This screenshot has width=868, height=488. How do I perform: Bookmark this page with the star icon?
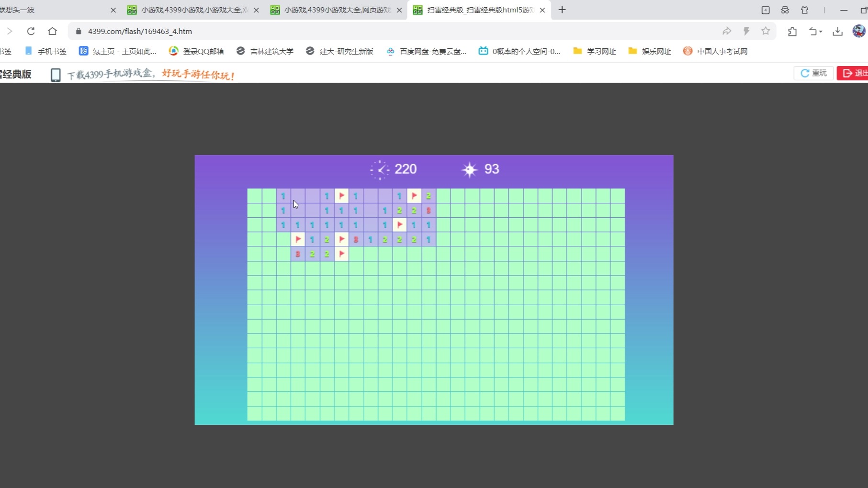(x=766, y=31)
